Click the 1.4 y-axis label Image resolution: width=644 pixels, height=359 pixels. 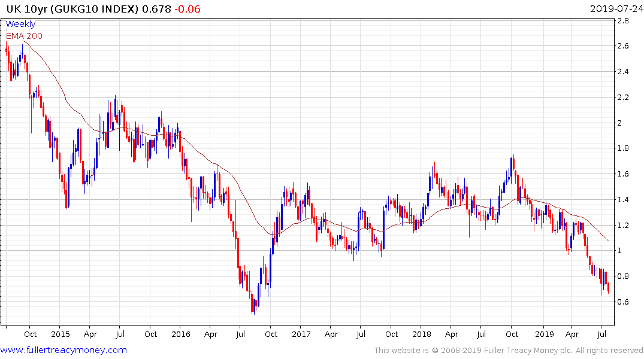click(x=623, y=200)
